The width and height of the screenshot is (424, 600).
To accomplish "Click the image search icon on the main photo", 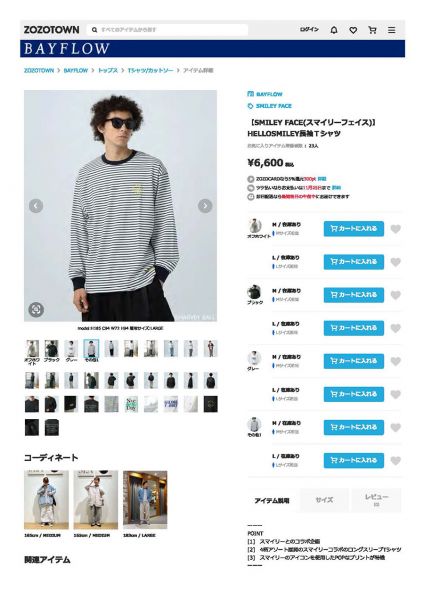I will (x=36, y=309).
